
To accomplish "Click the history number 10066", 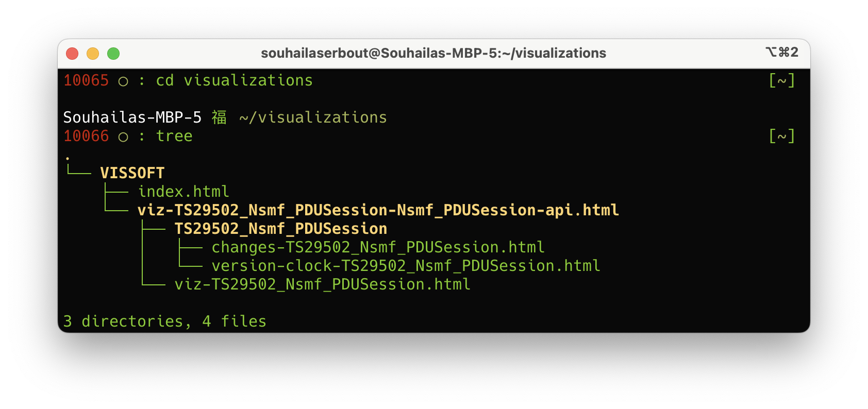I will 86,136.
